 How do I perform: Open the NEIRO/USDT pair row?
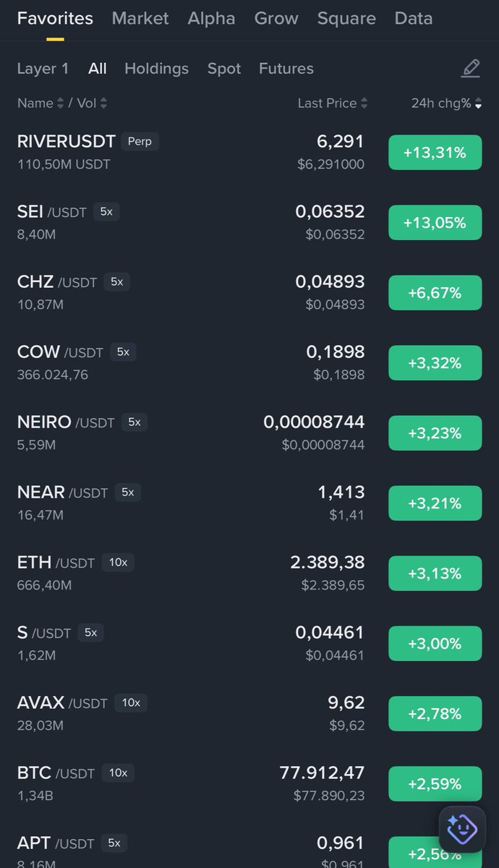(x=181, y=433)
